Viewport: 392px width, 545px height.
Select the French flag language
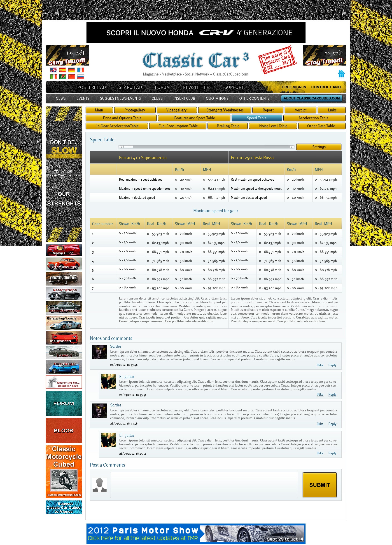pyautogui.click(x=81, y=70)
